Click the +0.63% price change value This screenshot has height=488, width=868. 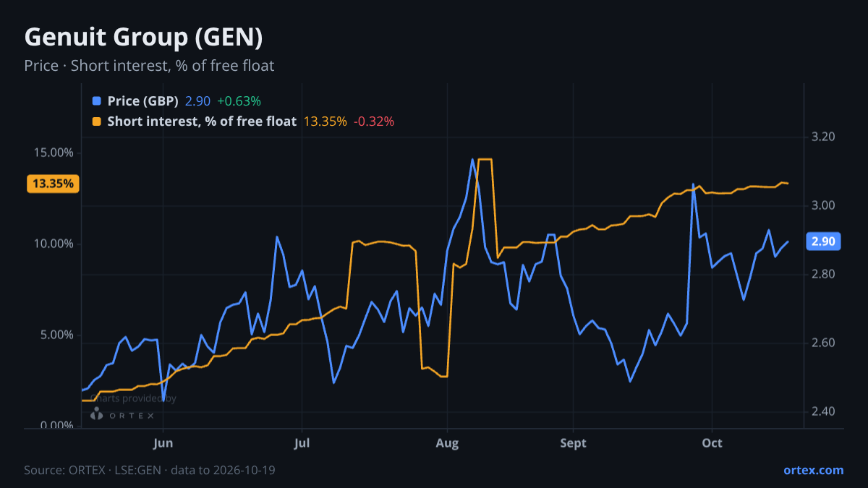(x=239, y=101)
